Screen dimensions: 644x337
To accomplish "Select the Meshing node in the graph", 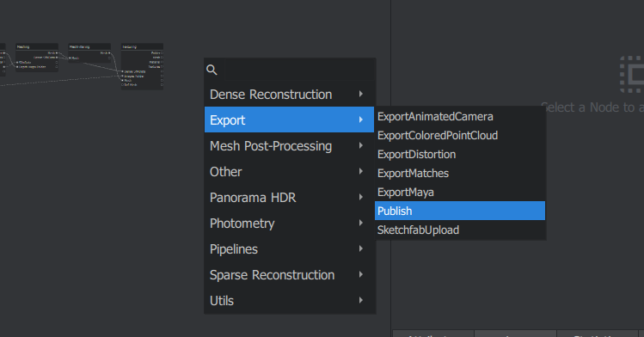I will coord(37,58).
